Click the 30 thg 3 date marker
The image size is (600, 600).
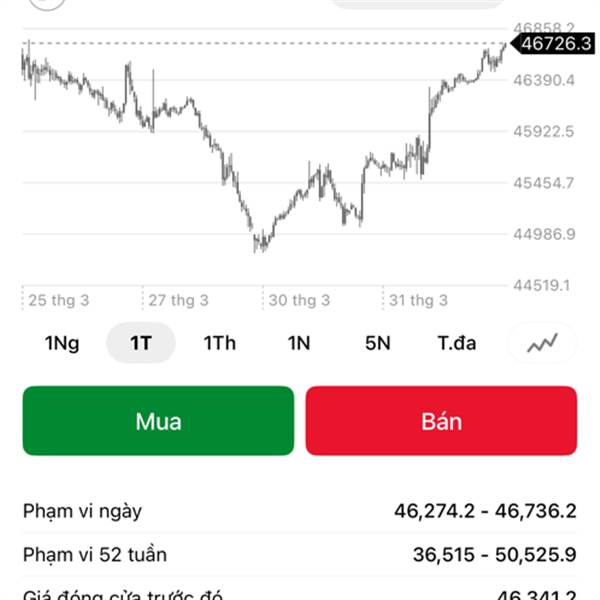pyautogui.click(x=299, y=300)
